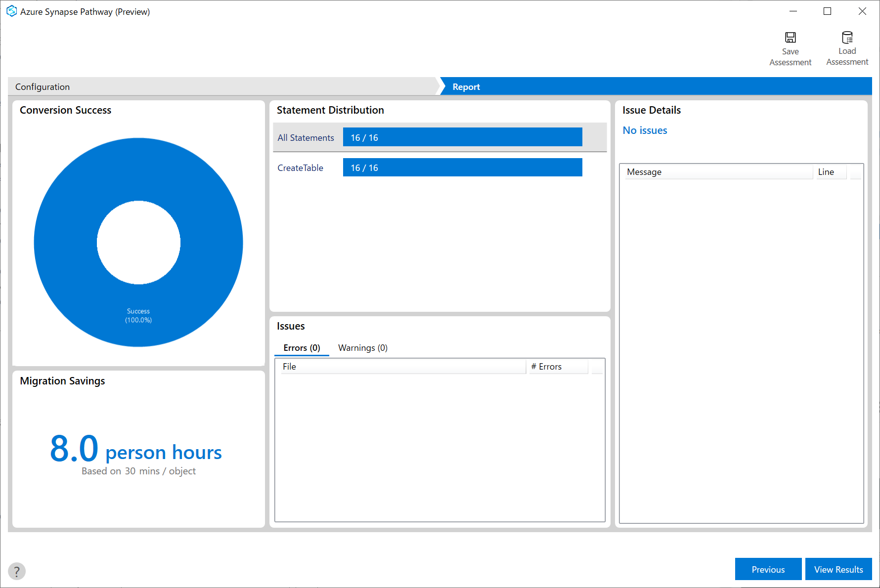Viewport: 880px width, 588px height.
Task: Click the Load Assessment database icon
Action: (x=847, y=38)
